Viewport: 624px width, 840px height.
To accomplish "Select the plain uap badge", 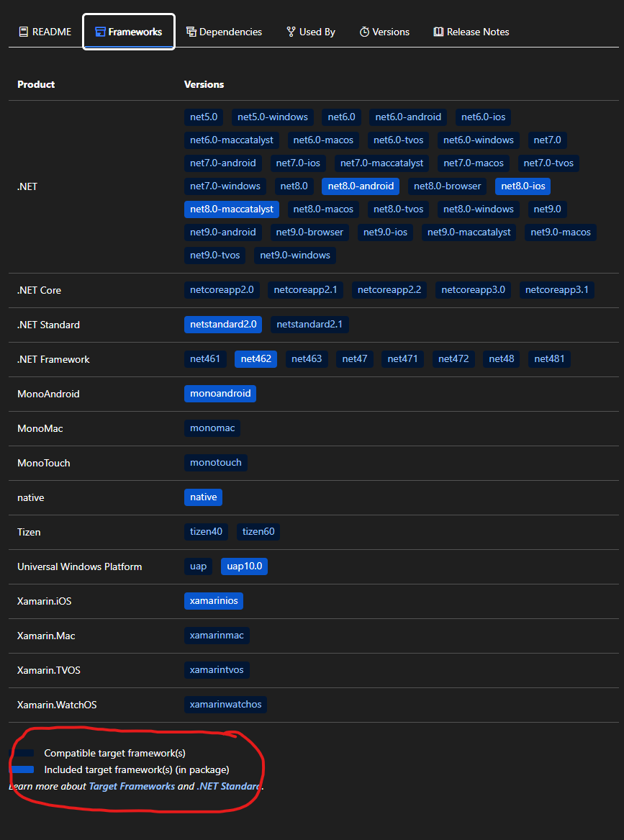I will [x=198, y=566].
